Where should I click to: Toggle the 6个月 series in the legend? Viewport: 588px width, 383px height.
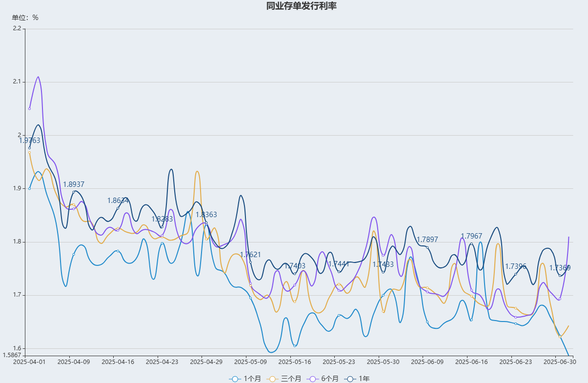(322, 379)
